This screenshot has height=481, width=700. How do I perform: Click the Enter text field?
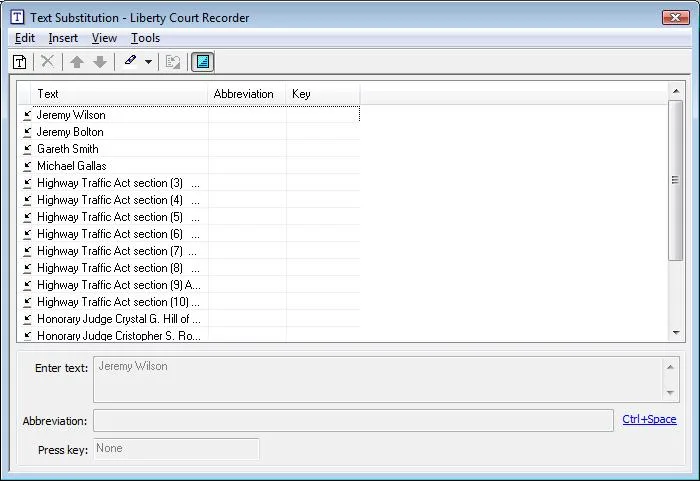[x=378, y=379]
